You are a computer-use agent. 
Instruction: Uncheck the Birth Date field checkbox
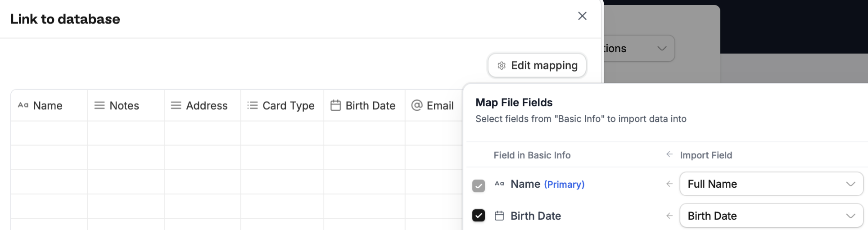[x=479, y=216]
